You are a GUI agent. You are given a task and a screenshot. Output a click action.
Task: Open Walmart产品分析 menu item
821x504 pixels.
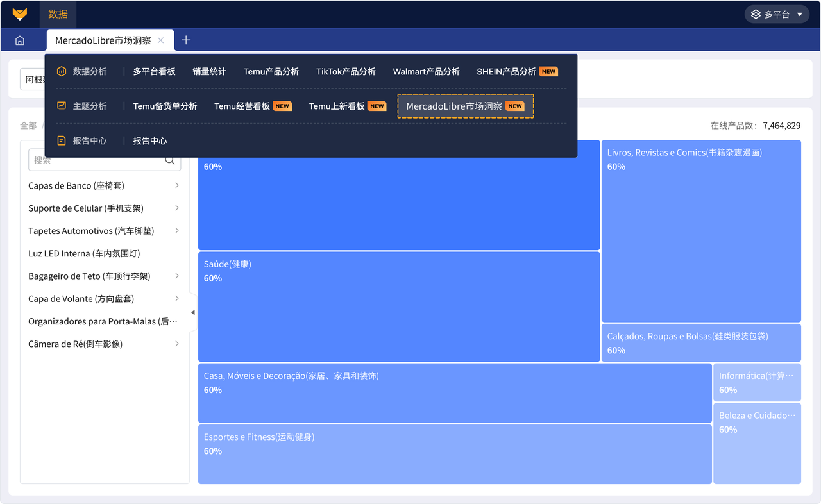pos(426,71)
